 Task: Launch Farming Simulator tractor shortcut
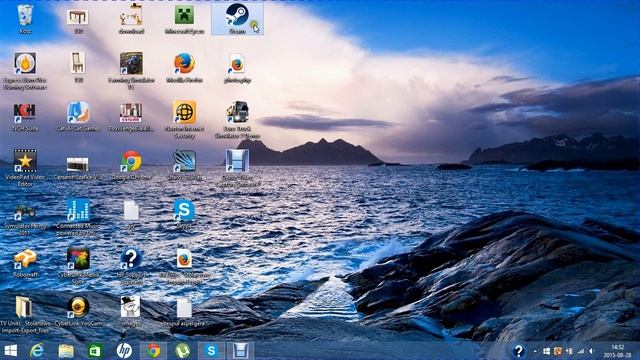coord(131,63)
